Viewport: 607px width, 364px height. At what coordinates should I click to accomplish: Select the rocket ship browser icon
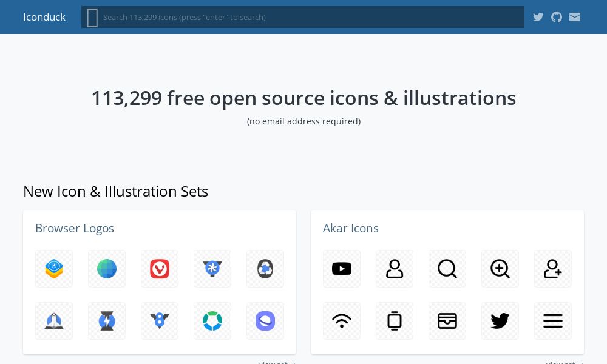tap(54, 321)
